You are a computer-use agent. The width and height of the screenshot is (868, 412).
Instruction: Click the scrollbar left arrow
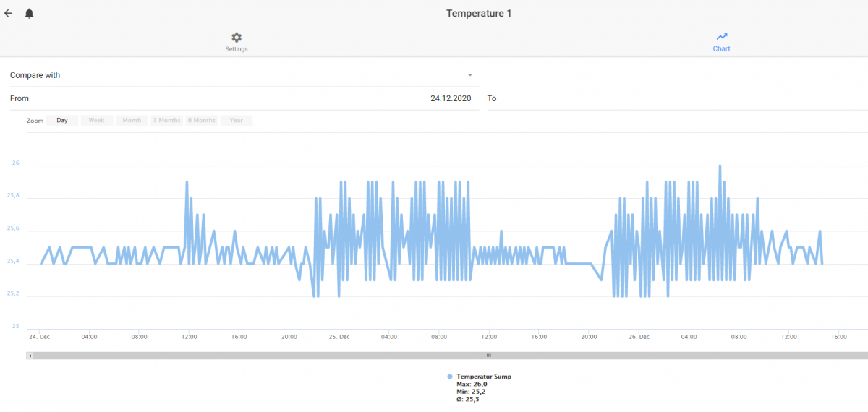pos(30,356)
